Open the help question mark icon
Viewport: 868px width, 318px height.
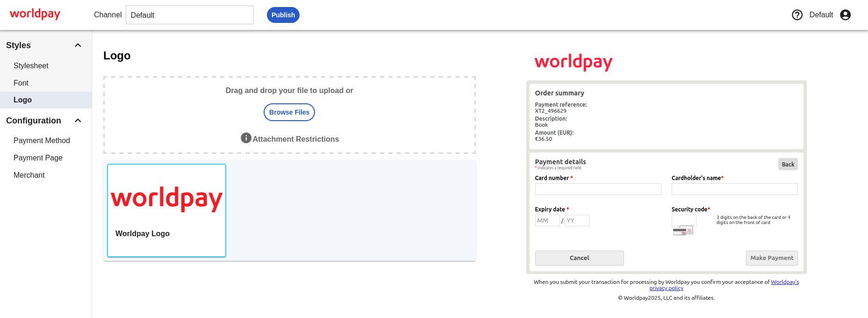(x=797, y=15)
